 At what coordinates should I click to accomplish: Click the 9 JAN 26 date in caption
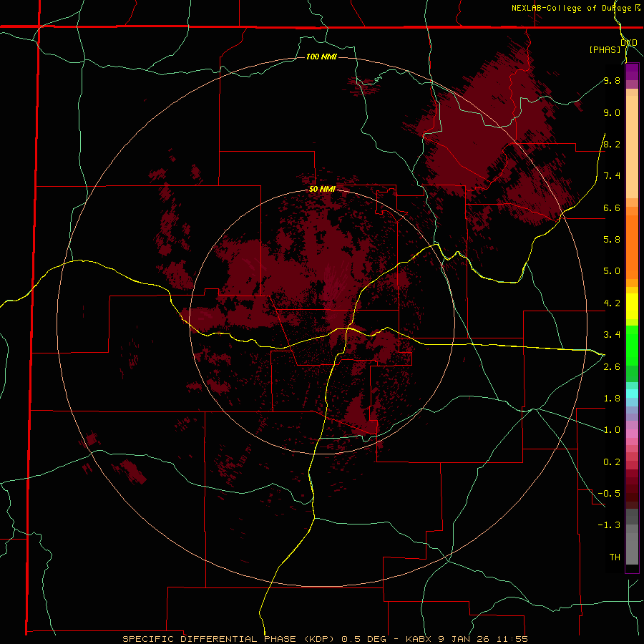[x=465, y=639]
